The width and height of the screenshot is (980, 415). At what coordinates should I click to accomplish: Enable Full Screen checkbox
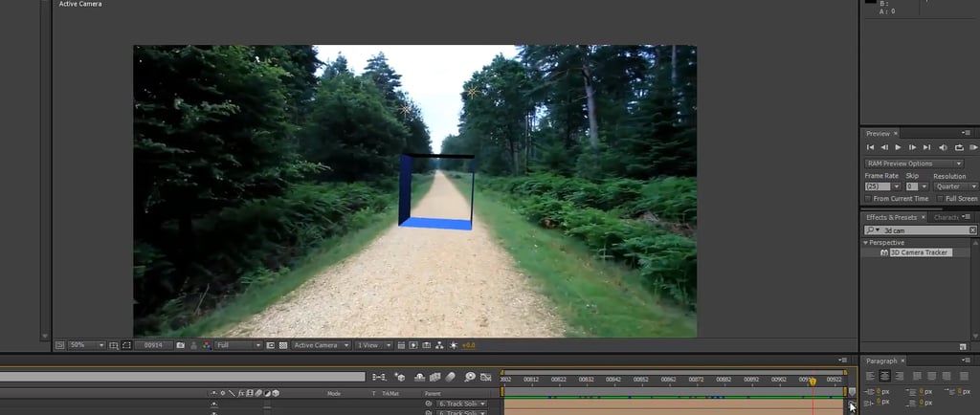click(940, 199)
